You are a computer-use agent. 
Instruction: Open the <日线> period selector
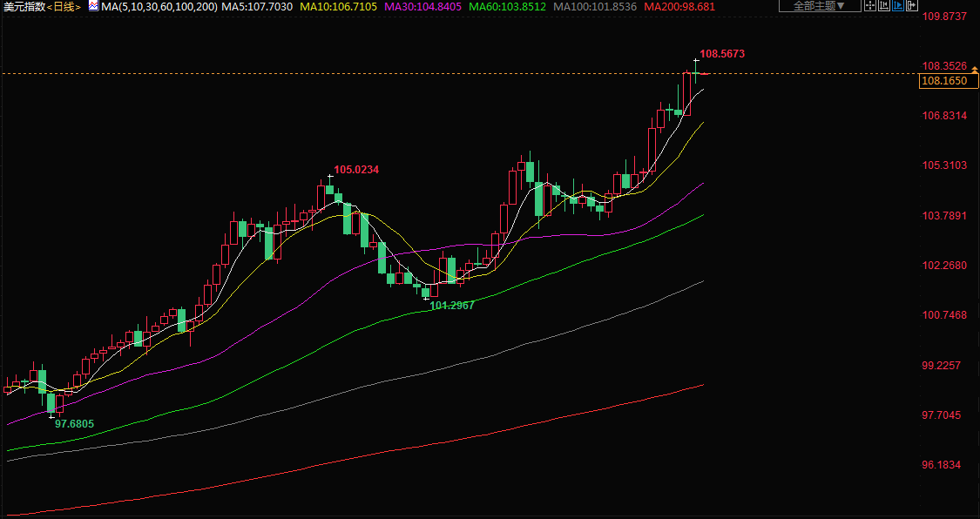click(64, 7)
